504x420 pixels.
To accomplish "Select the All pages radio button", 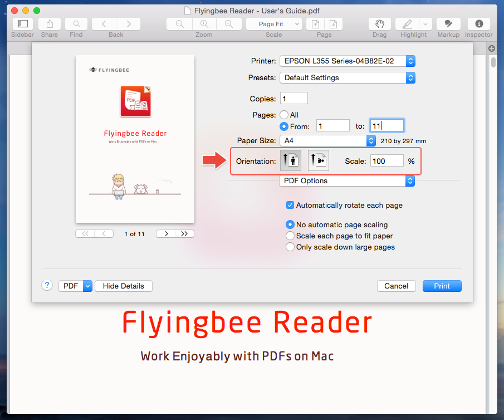I will tap(284, 115).
